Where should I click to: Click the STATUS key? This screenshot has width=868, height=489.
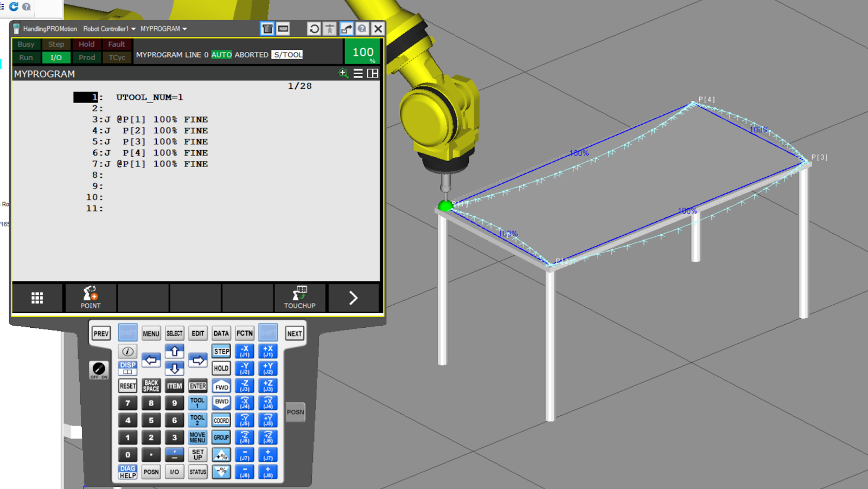point(197,472)
